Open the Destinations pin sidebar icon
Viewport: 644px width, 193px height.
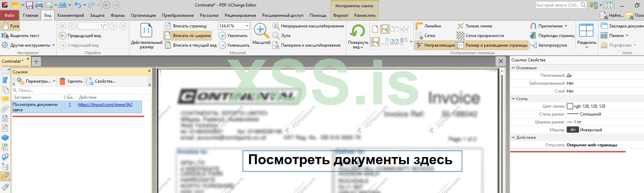5,157
